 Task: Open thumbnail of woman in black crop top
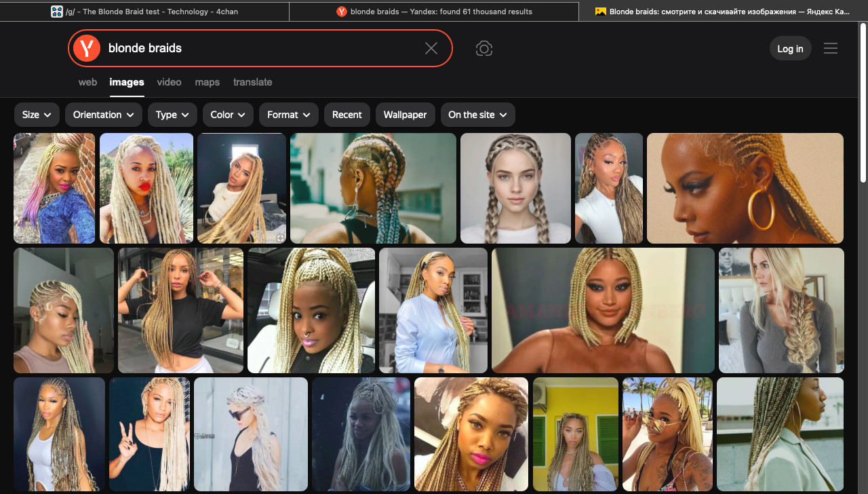[x=180, y=310]
